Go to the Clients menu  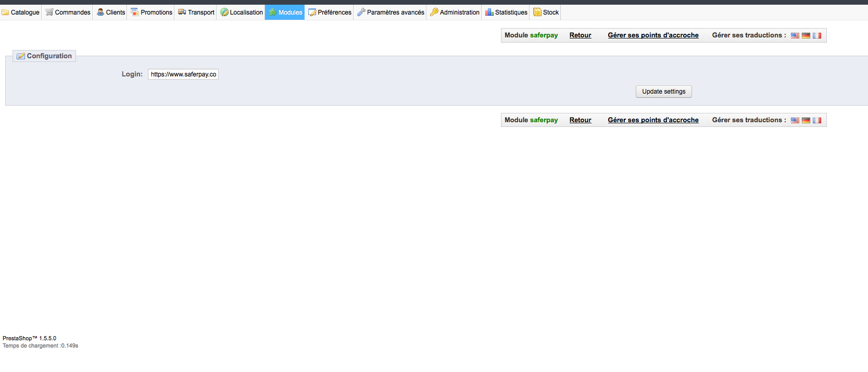pyautogui.click(x=111, y=12)
